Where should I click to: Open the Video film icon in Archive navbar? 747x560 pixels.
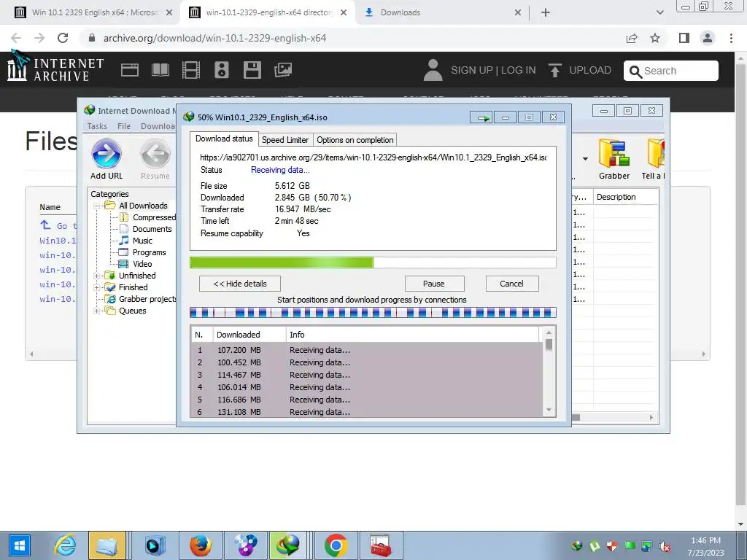(191, 70)
